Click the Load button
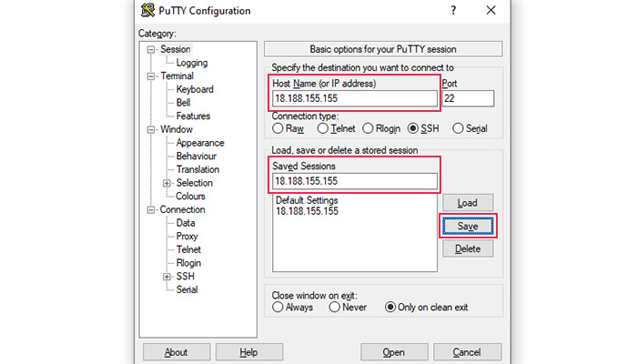 (x=468, y=203)
